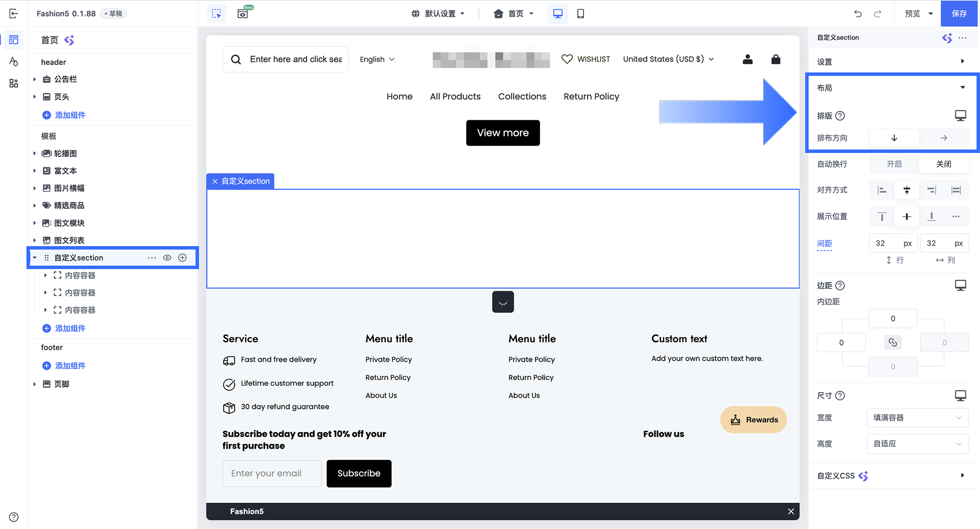980x529 pixels.
Task: Click the undo arrow in top bar
Action: (x=857, y=14)
